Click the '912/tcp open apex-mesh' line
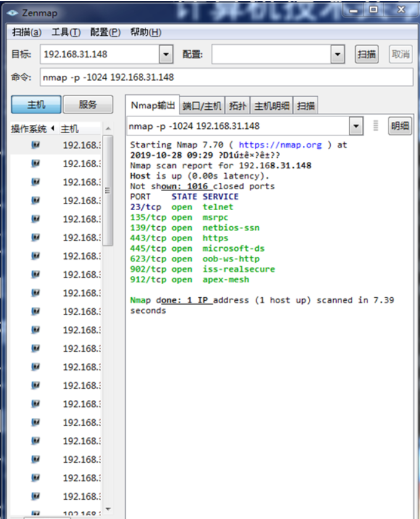 189,280
